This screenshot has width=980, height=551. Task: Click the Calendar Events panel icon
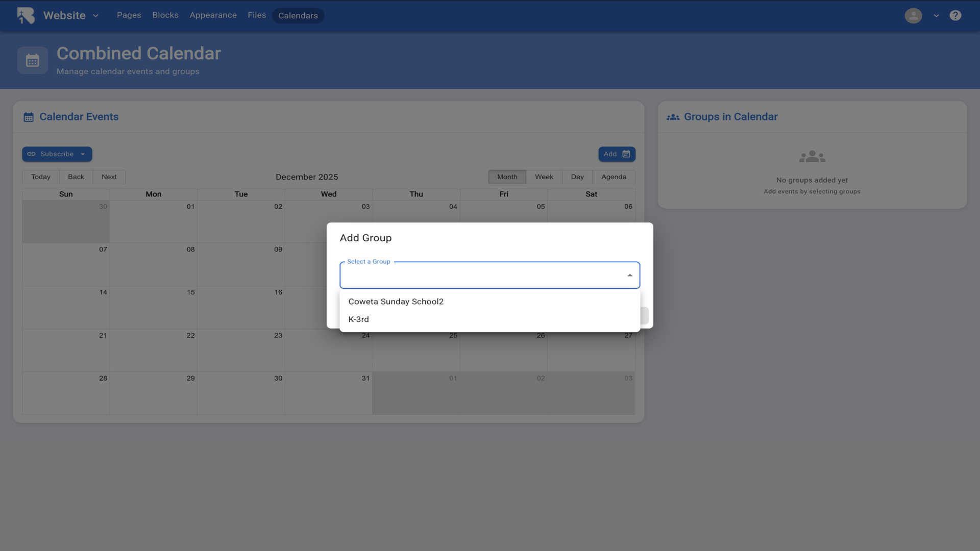point(29,117)
